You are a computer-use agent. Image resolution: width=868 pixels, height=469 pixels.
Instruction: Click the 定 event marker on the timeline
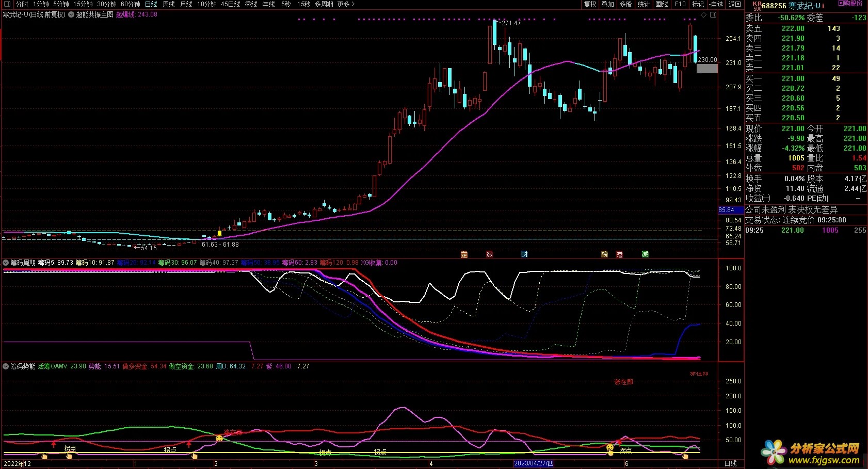point(464,254)
